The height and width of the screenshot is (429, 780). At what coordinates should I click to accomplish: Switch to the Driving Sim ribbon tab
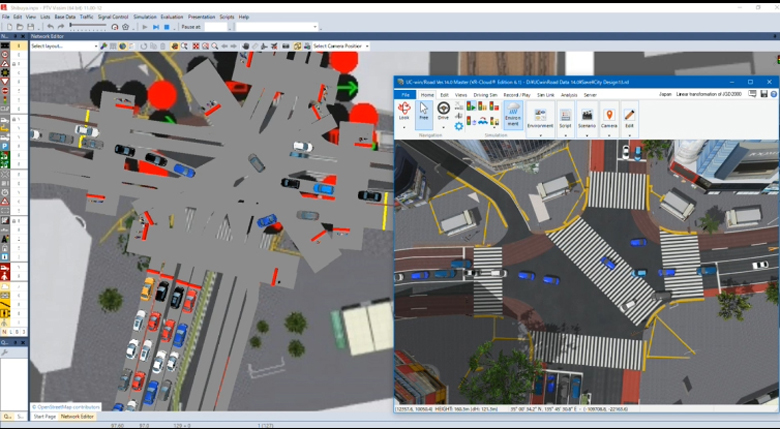click(x=485, y=95)
